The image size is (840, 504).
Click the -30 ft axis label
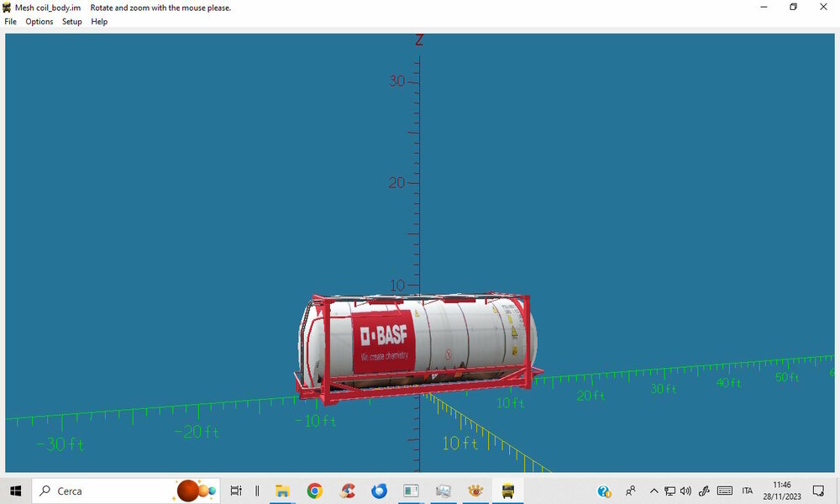pos(60,444)
